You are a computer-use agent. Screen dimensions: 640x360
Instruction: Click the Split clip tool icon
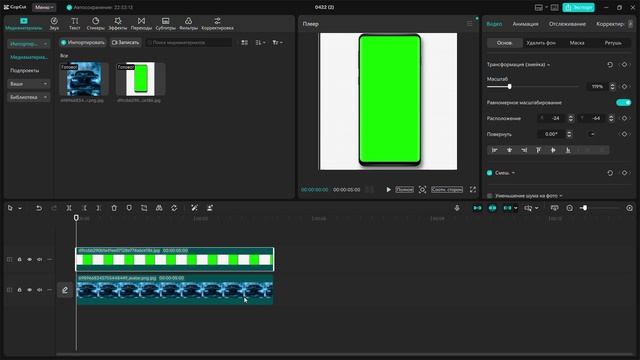(x=69, y=208)
